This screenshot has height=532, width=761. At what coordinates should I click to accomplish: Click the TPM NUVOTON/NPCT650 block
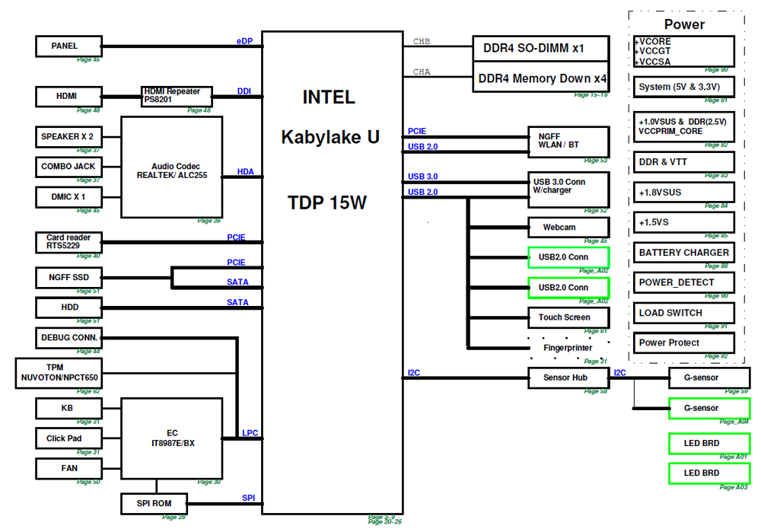[x=59, y=373]
